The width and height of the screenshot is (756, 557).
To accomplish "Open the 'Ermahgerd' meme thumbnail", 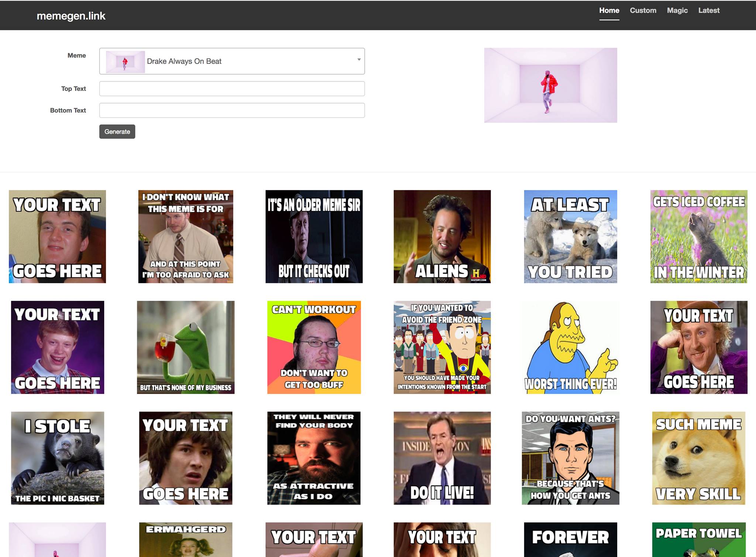I will coord(186,540).
